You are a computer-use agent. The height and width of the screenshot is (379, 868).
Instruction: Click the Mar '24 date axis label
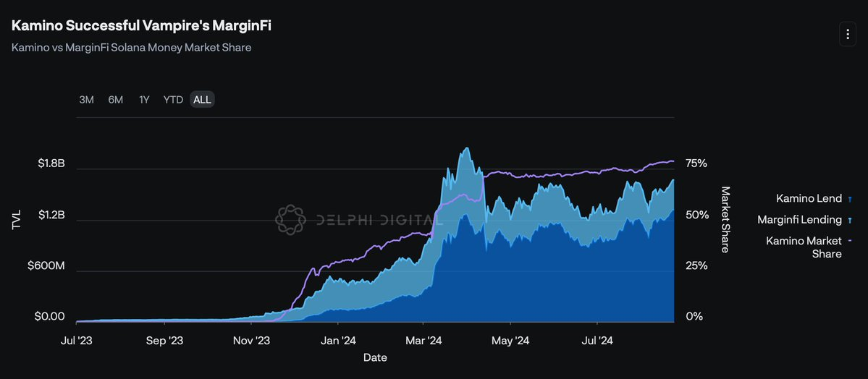(x=424, y=340)
